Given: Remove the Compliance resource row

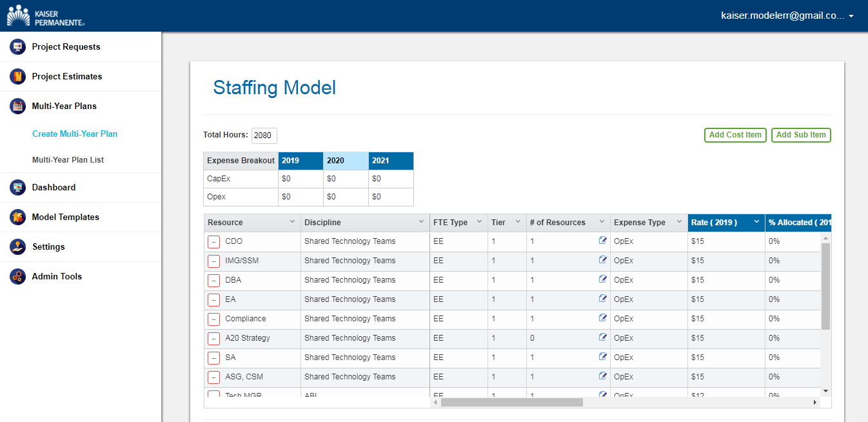Looking at the screenshot, I should (213, 319).
